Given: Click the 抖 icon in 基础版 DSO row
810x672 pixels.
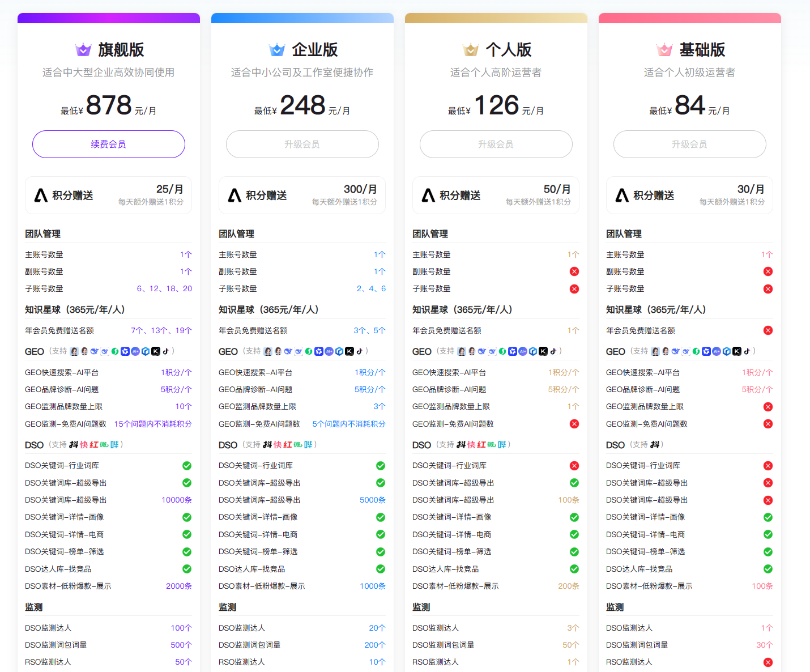Looking at the screenshot, I should (655, 445).
